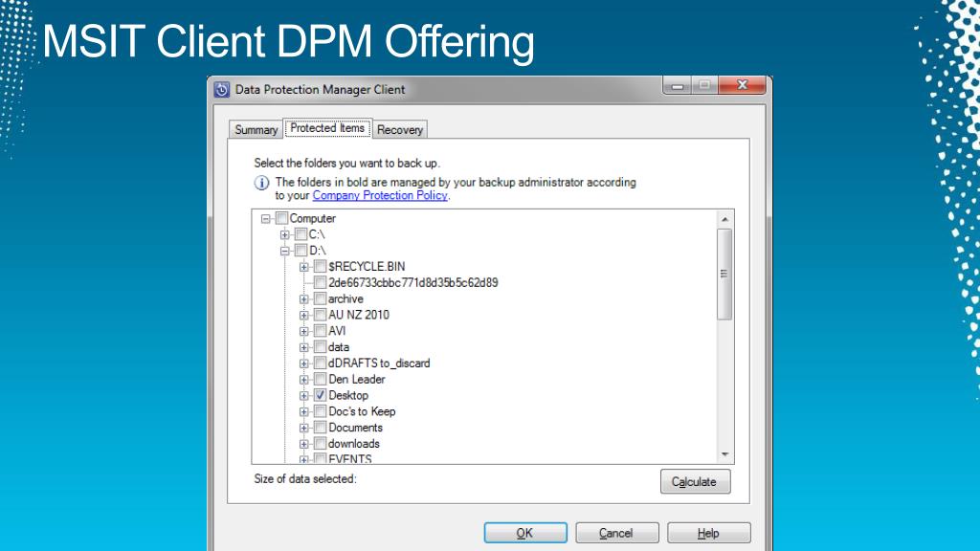Image resolution: width=980 pixels, height=551 pixels.
Task: Click the scrollbar up arrow
Action: [x=725, y=219]
